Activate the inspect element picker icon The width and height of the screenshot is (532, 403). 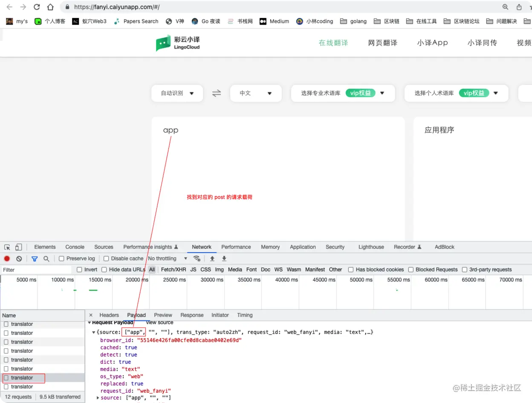pos(7,247)
